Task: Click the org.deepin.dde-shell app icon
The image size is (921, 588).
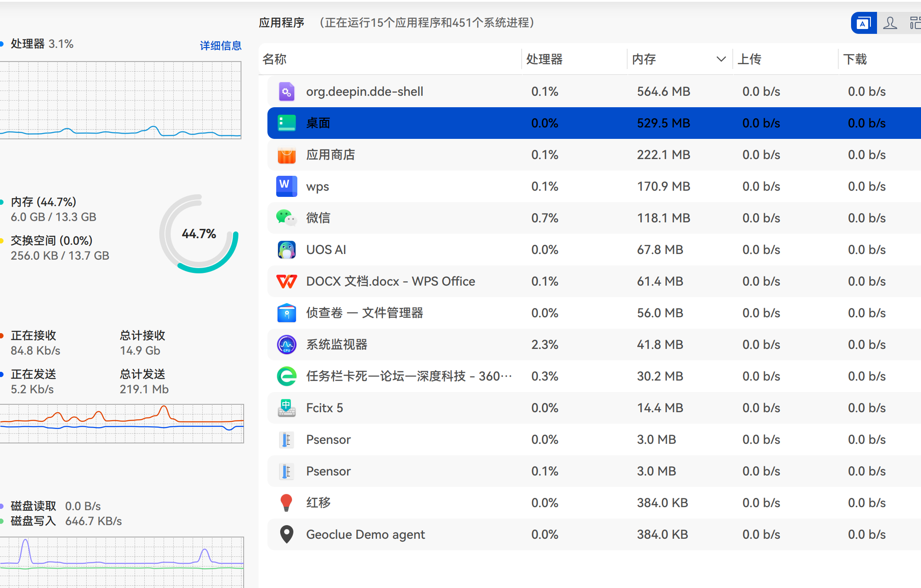Action: click(x=287, y=91)
